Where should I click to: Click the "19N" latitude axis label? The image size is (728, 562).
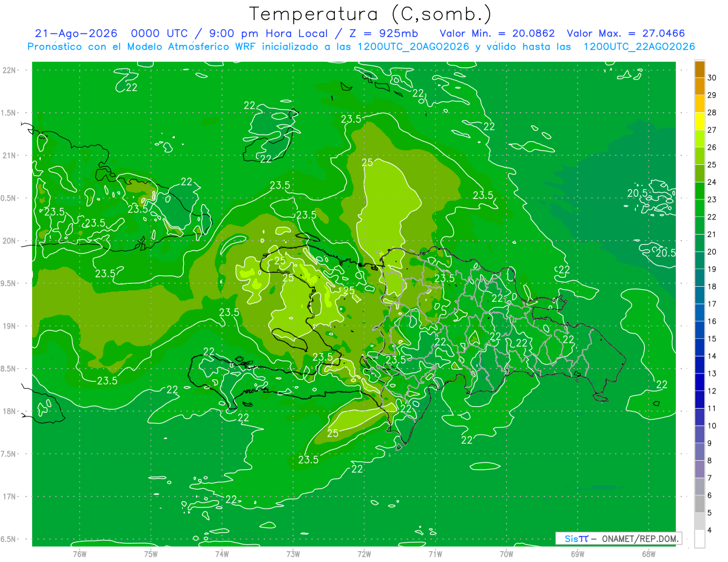coord(9,326)
